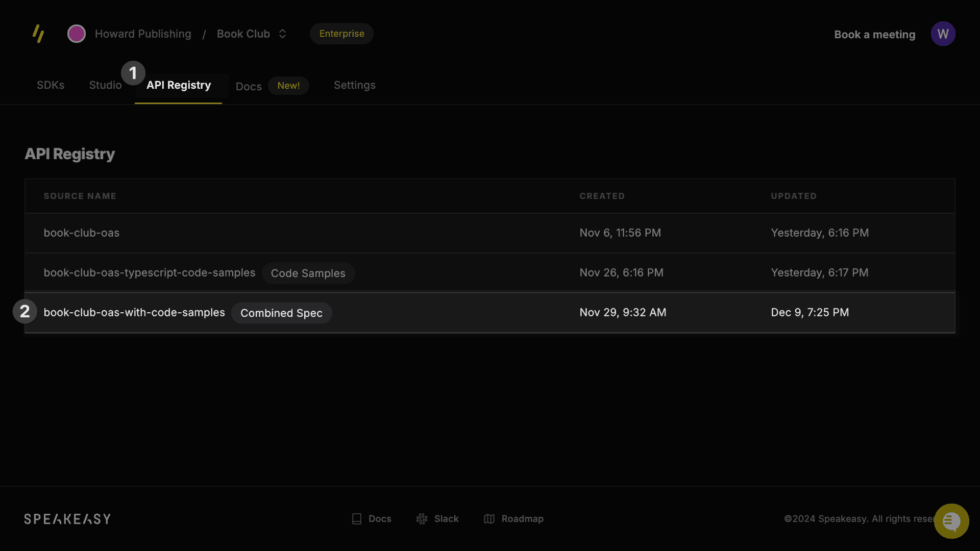The width and height of the screenshot is (980, 551).
Task: Switch to the Settings tab
Action: pyautogui.click(x=355, y=85)
